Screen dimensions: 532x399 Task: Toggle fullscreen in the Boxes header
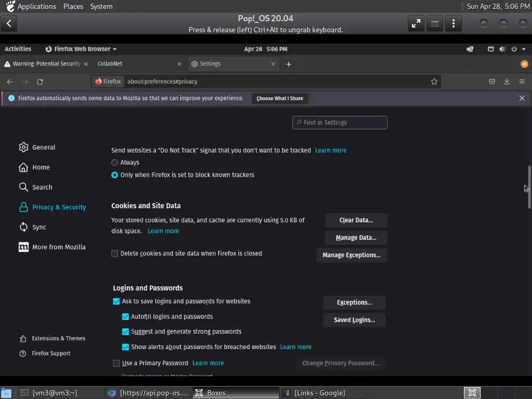(416, 23)
